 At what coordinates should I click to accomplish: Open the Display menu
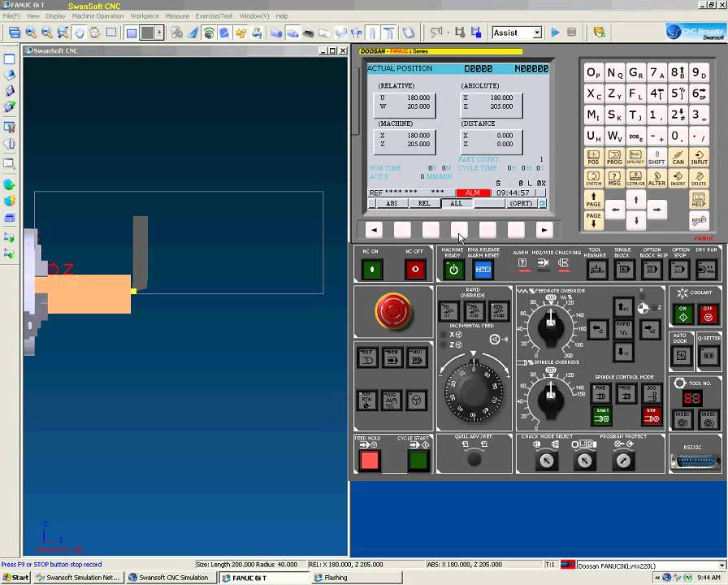pyautogui.click(x=56, y=15)
